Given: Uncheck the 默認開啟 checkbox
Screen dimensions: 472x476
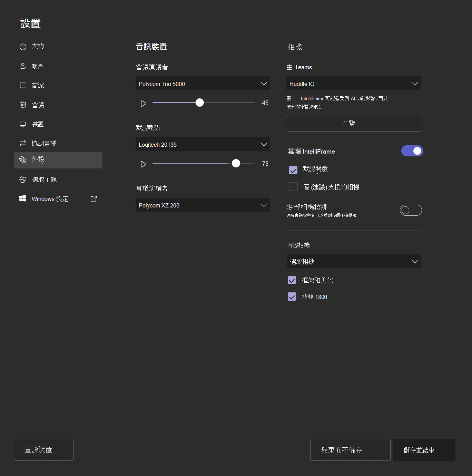Looking at the screenshot, I should point(293,170).
